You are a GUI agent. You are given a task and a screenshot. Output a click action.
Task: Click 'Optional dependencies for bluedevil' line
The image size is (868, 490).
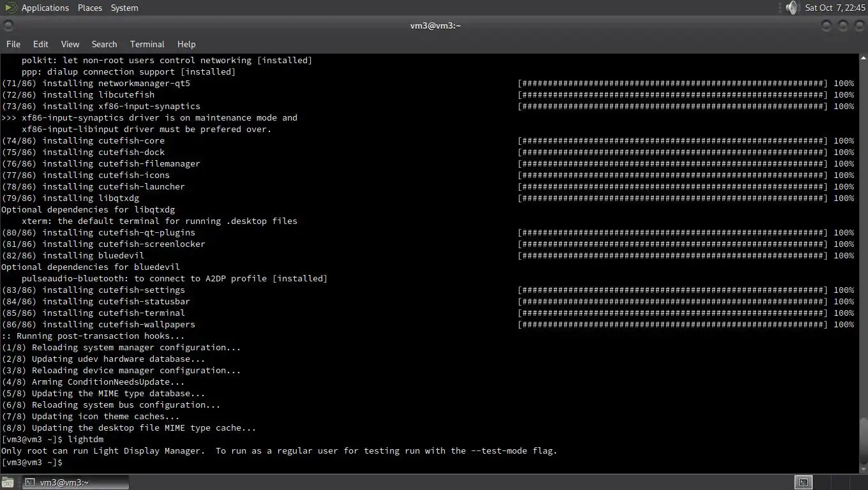(91, 267)
